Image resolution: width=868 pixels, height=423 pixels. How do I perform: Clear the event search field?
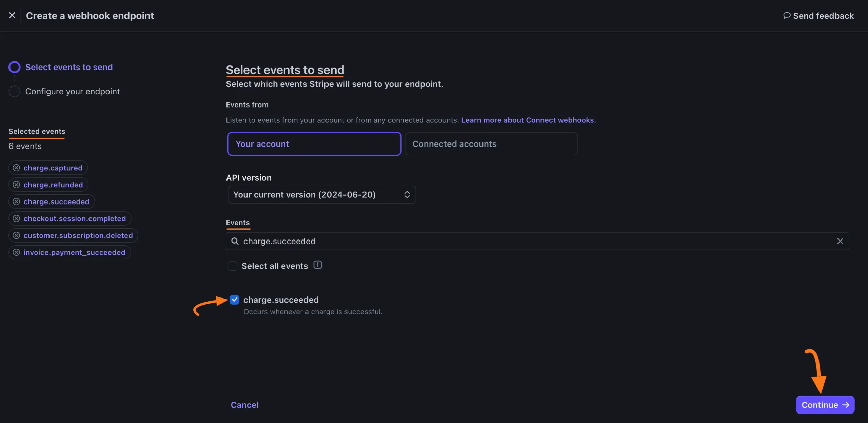tap(841, 241)
